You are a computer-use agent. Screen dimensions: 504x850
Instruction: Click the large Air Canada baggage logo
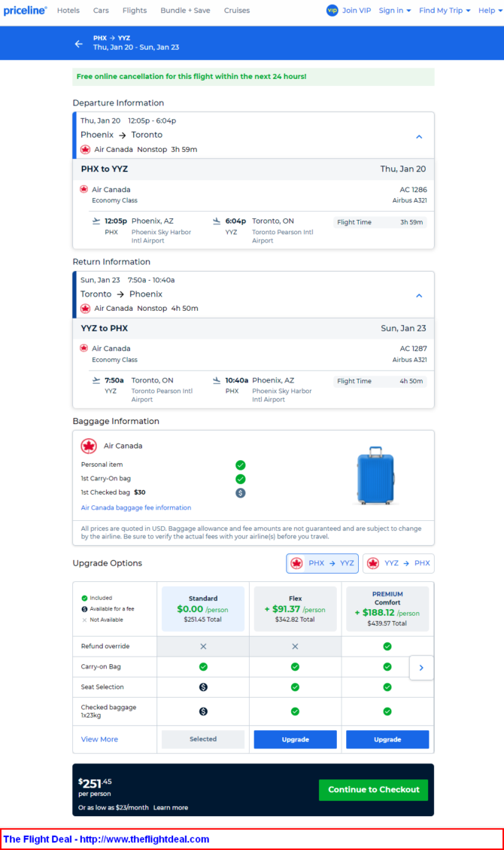point(89,446)
